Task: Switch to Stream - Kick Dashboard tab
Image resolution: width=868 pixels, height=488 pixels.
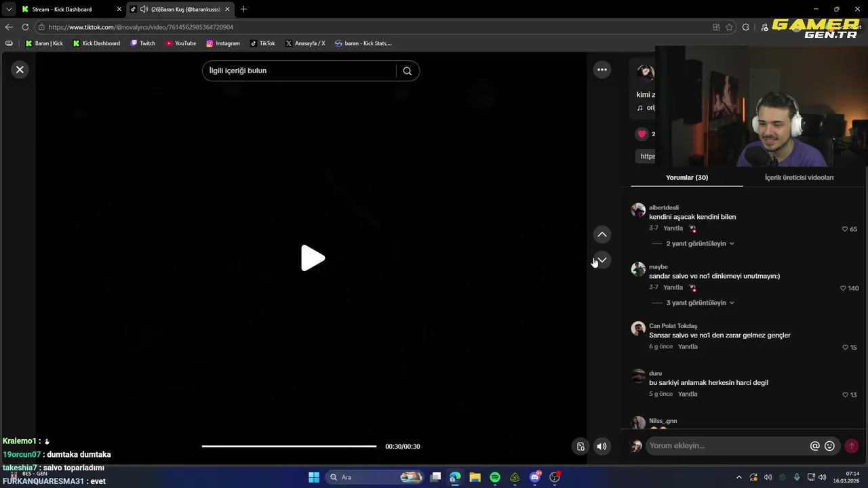Action: pyautogui.click(x=66, y=9)
